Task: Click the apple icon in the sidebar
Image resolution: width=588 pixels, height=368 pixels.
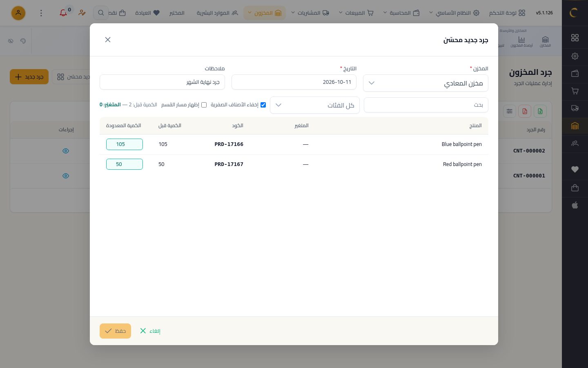Action: click(575, 205)
